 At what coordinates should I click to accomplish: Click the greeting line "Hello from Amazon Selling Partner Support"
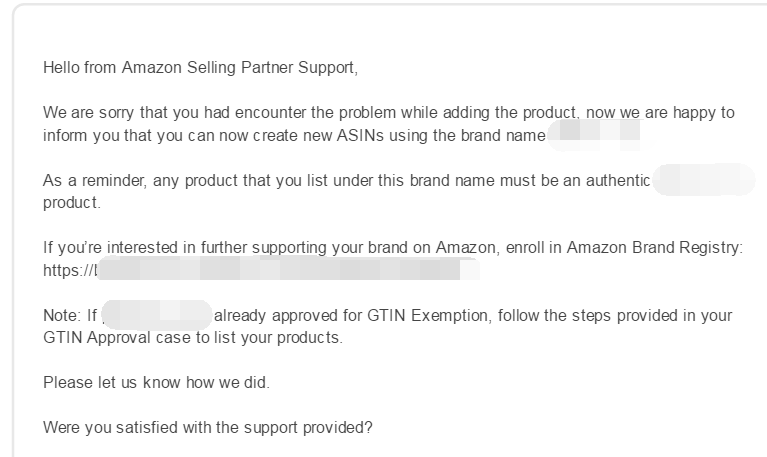201,68
